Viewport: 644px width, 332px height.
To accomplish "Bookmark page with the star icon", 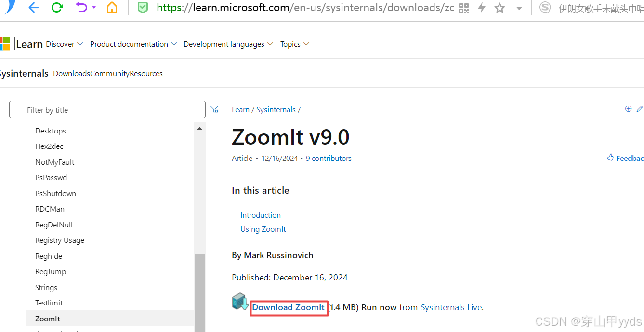I will tap(500, 8).
